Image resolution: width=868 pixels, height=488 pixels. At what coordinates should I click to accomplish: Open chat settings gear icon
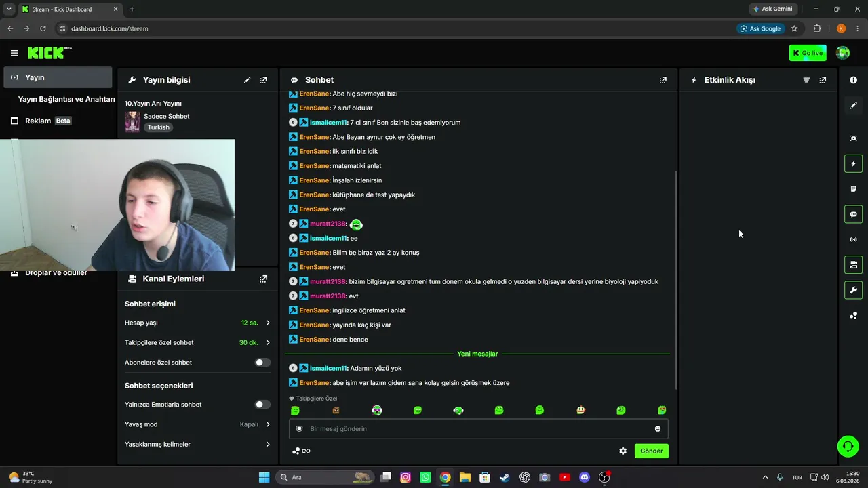click(x=623, y=451)
